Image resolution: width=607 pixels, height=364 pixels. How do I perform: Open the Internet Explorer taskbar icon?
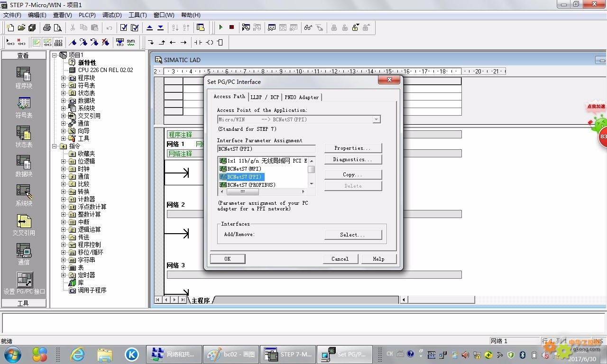pyautogui.click(x=77, y=354)
